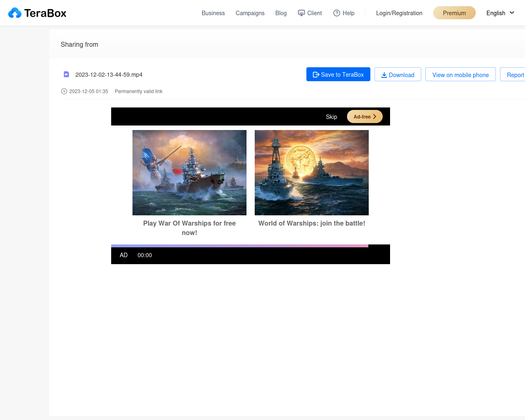Open the Campaigns page
The height and width of the screenshot is (420, 525).
pyautogui.click(x=250, y=13)
